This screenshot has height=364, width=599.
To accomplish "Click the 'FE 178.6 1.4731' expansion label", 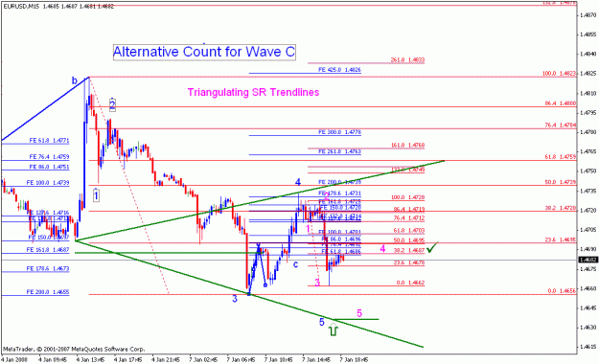I will coord(339,193).
